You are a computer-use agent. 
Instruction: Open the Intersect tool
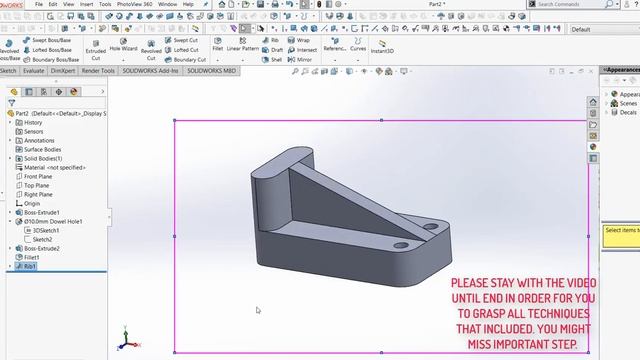pyautogui.click(x=302, y=50)
